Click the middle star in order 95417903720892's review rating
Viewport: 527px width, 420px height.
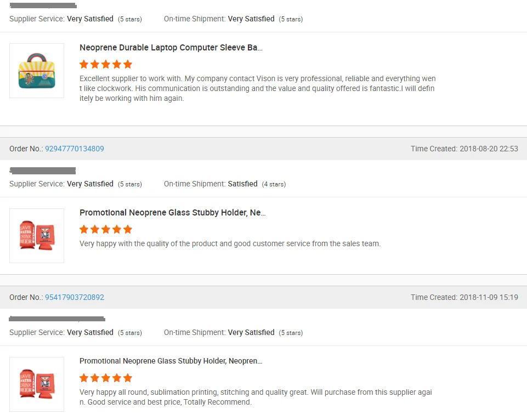point(106,378)
